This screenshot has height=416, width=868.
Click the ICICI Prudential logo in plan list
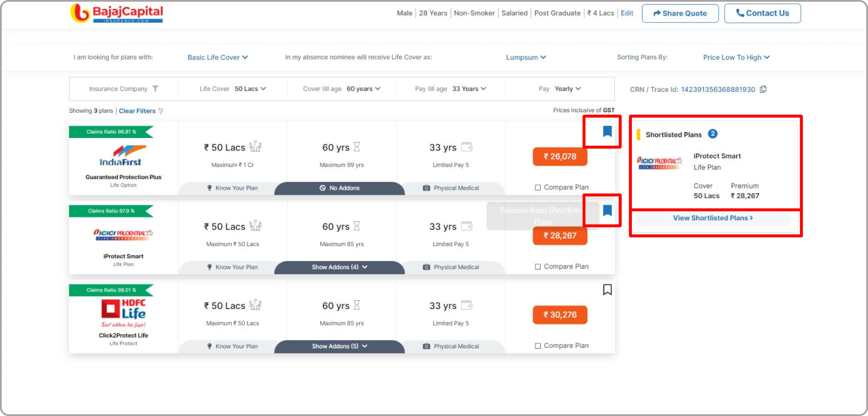123,234
